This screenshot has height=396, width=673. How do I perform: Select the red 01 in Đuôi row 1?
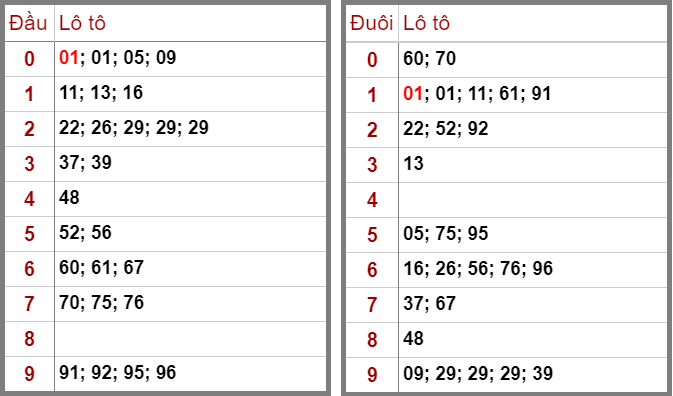pyautogui.click(x=413, y=93)
